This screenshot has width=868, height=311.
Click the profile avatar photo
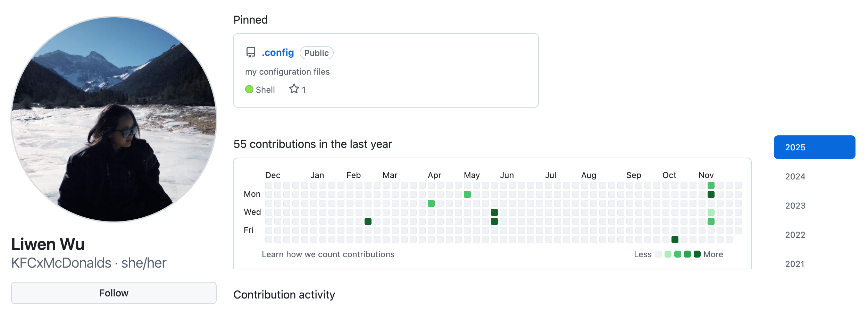(114, 119)
